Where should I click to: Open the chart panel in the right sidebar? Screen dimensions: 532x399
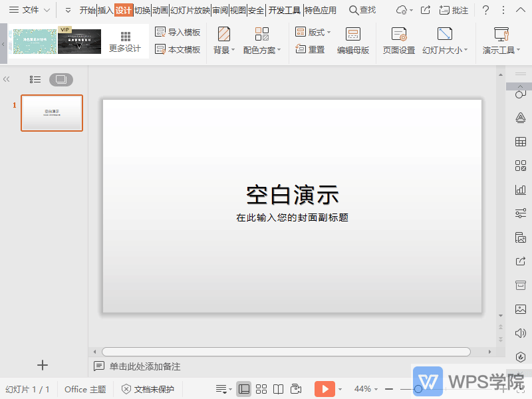519,190
